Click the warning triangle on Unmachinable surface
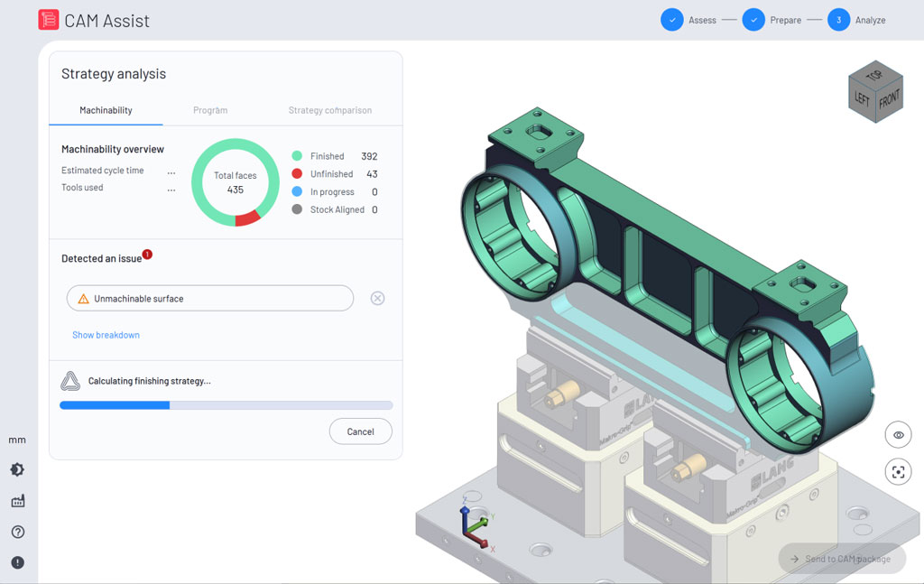The image size is (924, 584). 86,298
